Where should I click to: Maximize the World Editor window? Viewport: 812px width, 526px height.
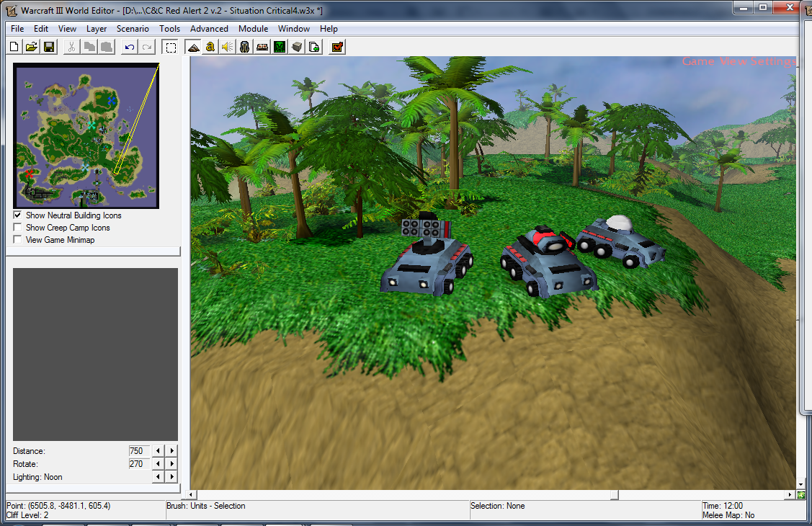click(x=763, y=7)
